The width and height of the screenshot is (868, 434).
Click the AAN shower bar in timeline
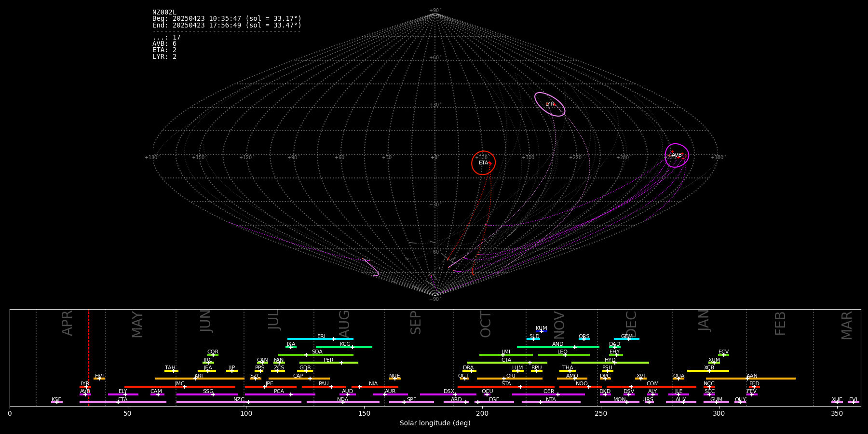(x=751, y=379)
